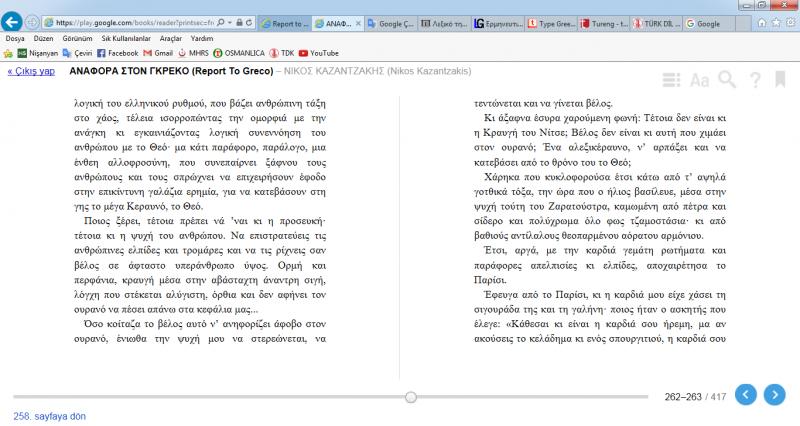Switch to the Report to... tab
The width and height of the screenshot is (800, 426).
point(284,23)
